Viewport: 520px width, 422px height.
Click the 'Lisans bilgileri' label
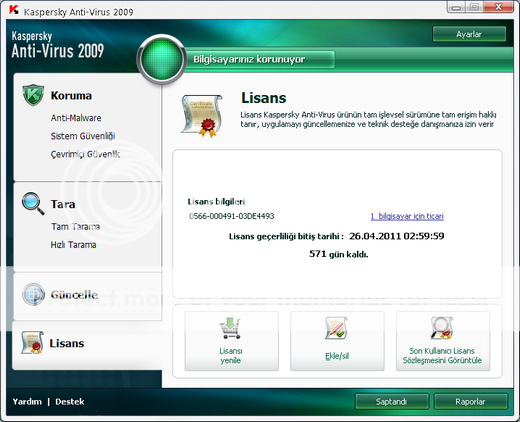click(x=216, y=202)
